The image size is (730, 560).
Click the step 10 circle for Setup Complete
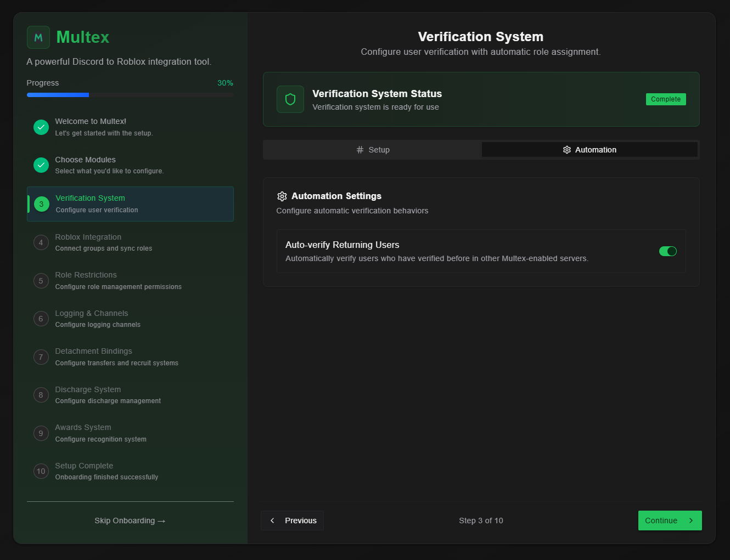point(41,471)
